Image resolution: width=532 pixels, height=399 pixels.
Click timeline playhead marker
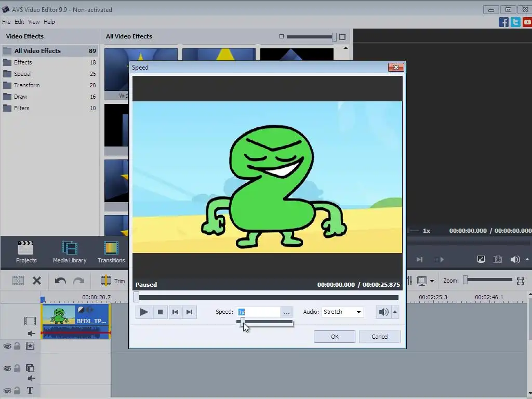click(43, 300)
